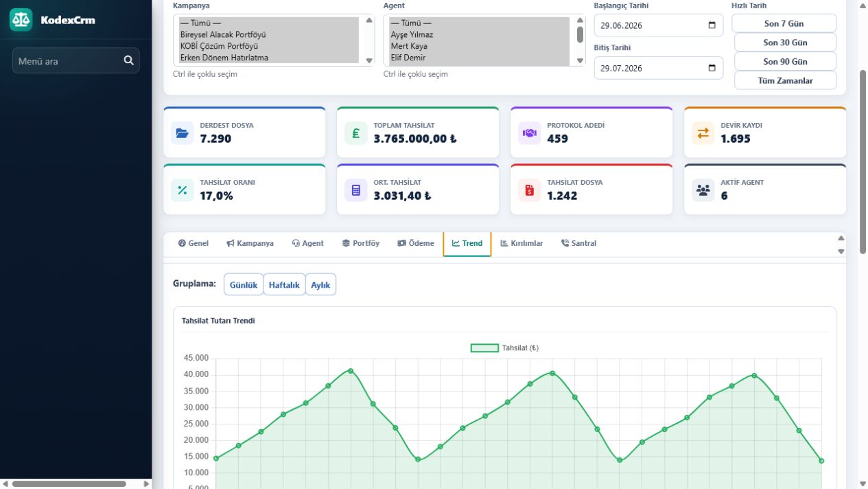Toggle the Tahsilat (₺) chart legend
868x489 pixels.
[x=504, y=348]
